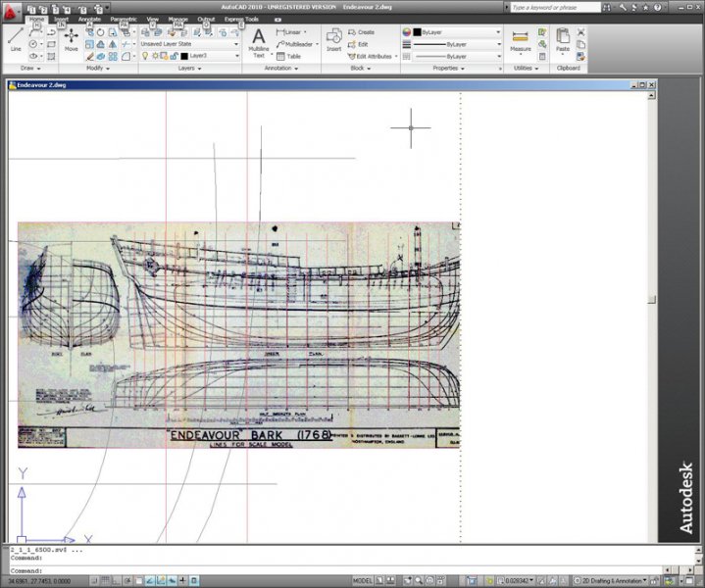Click the Linear dimension button
Image resolution: width=705 pixels, height=588 pixels.
click(291, 32)
